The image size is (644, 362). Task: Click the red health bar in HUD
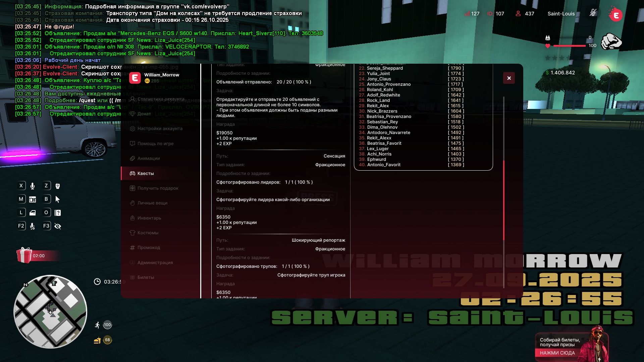coord(569,46)
